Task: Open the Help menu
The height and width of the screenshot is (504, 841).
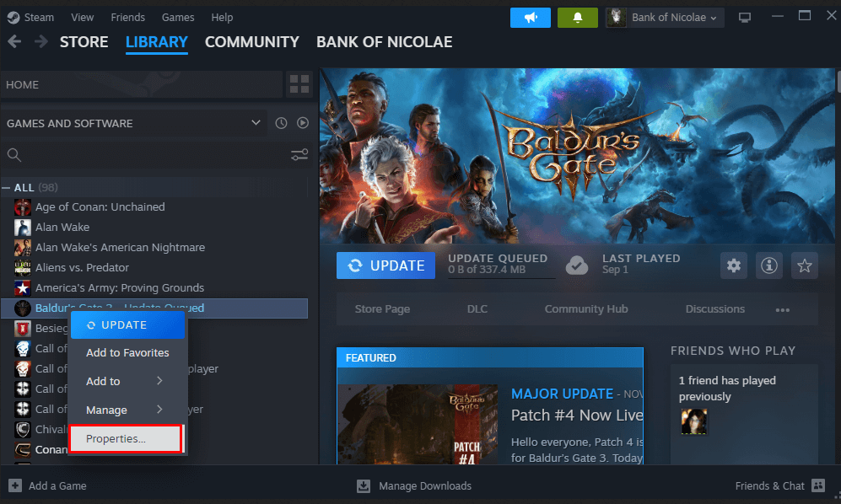Action: coord(222,18)
